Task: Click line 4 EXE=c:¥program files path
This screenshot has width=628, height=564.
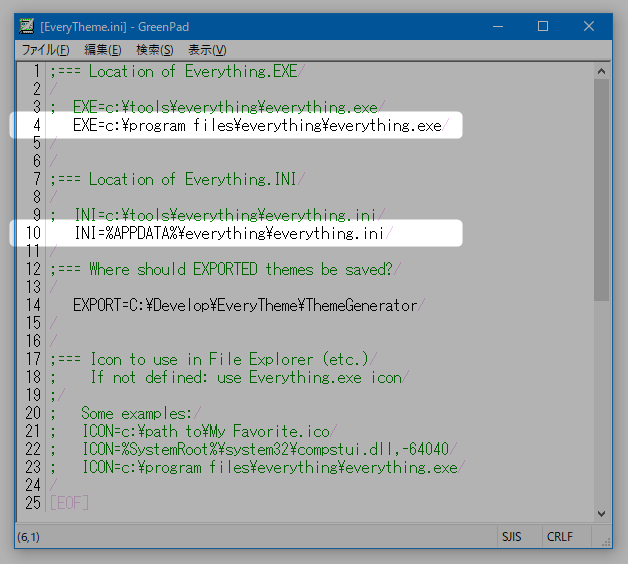Action: 257,125
